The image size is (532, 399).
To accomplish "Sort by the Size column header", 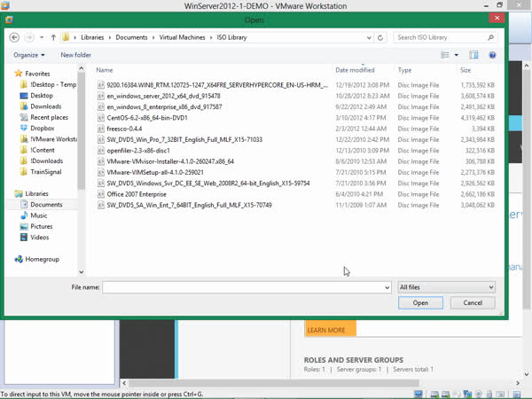I will [x=465, y=70].
